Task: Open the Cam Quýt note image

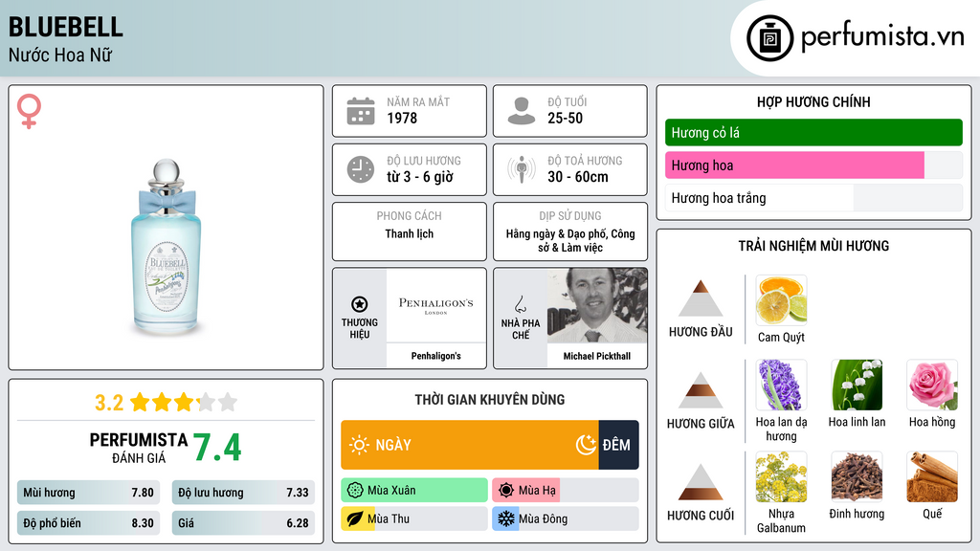Action: click(781, 300)
